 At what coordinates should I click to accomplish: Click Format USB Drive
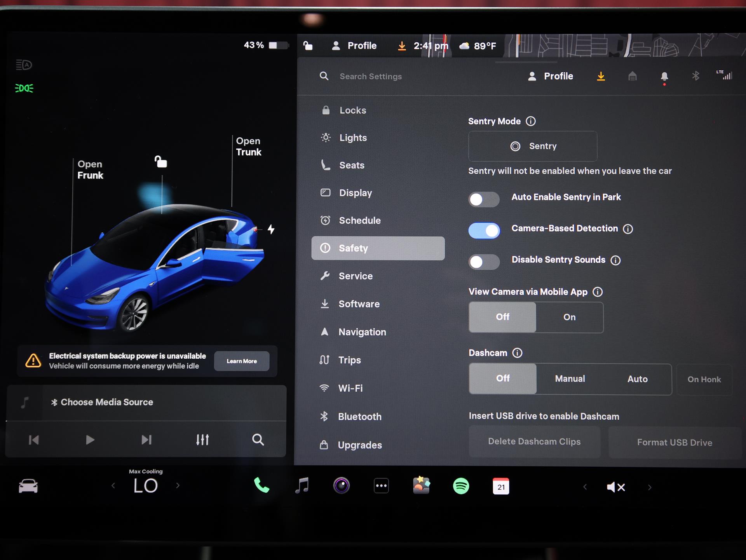[675, 443]
